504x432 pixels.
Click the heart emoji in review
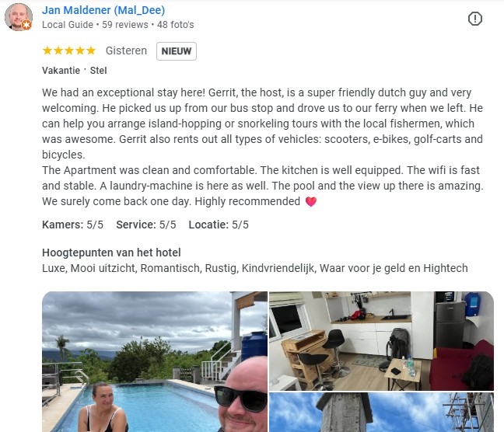coord(311,201)
